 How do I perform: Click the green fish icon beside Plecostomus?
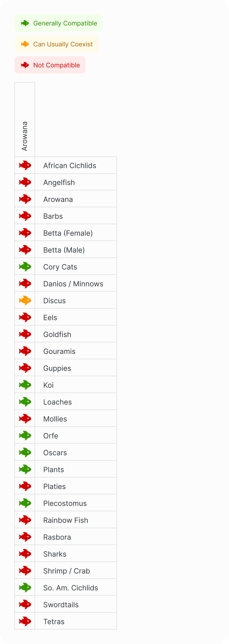pyautogui.click(x=25, y=503)
